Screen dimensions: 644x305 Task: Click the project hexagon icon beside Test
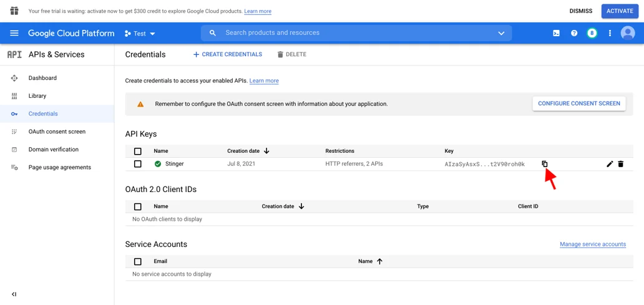tap(128, 34)
